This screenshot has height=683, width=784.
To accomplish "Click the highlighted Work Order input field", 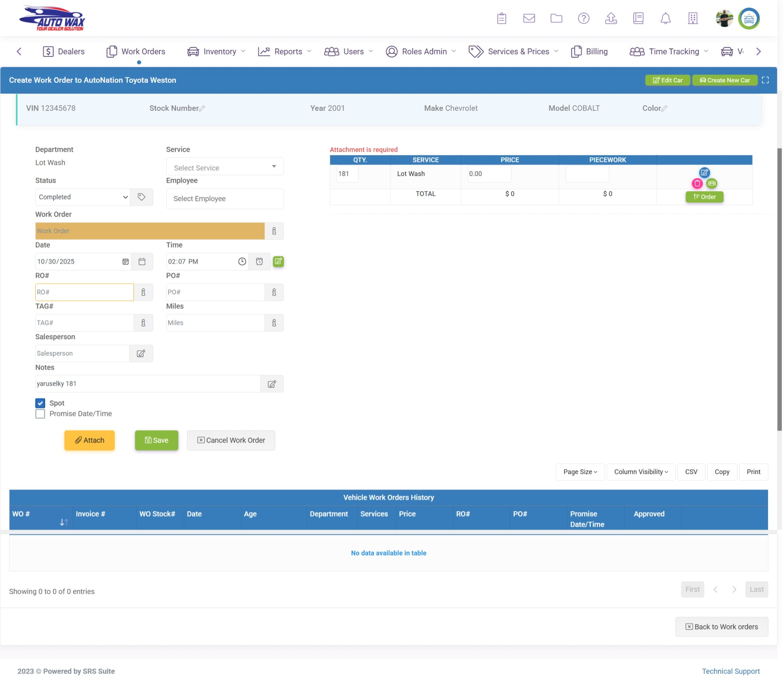I will point(150,231).
